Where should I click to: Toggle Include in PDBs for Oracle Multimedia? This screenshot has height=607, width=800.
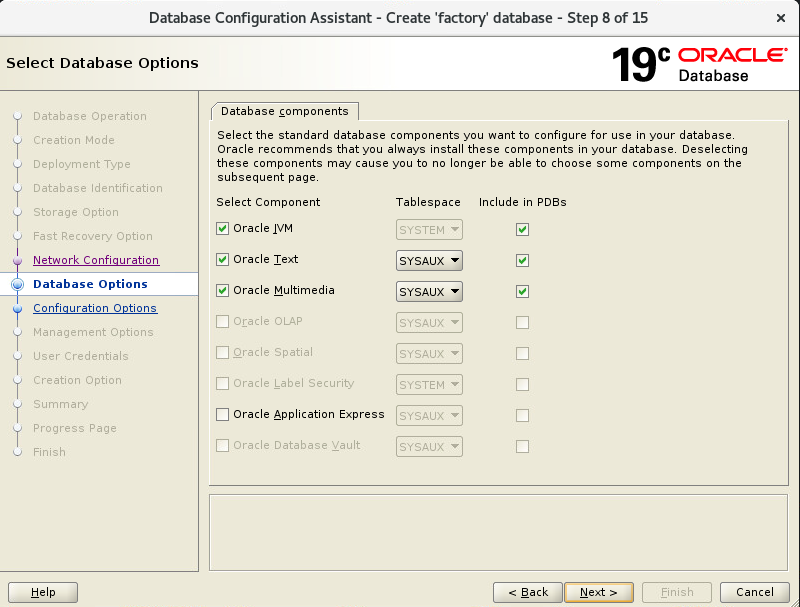tap(522, 292)
